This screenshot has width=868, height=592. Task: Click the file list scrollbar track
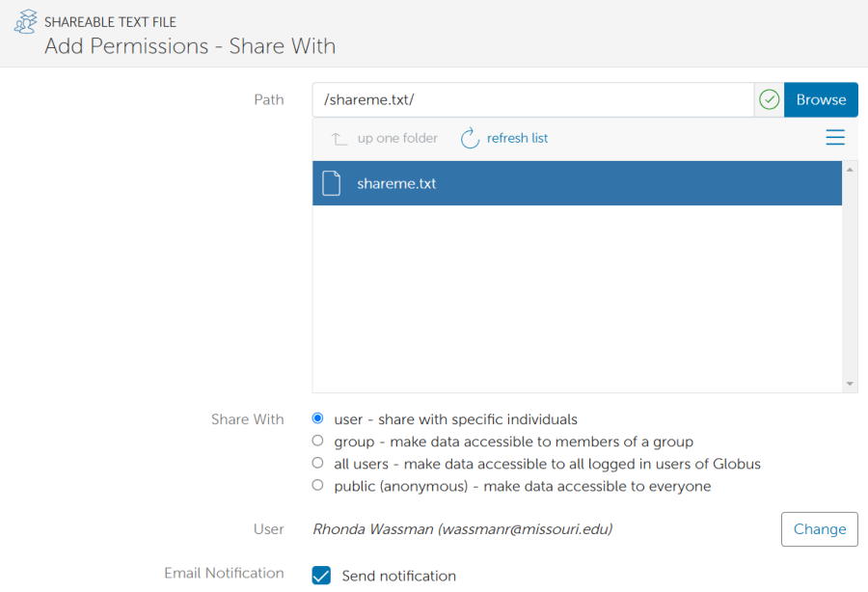[850, 280]
